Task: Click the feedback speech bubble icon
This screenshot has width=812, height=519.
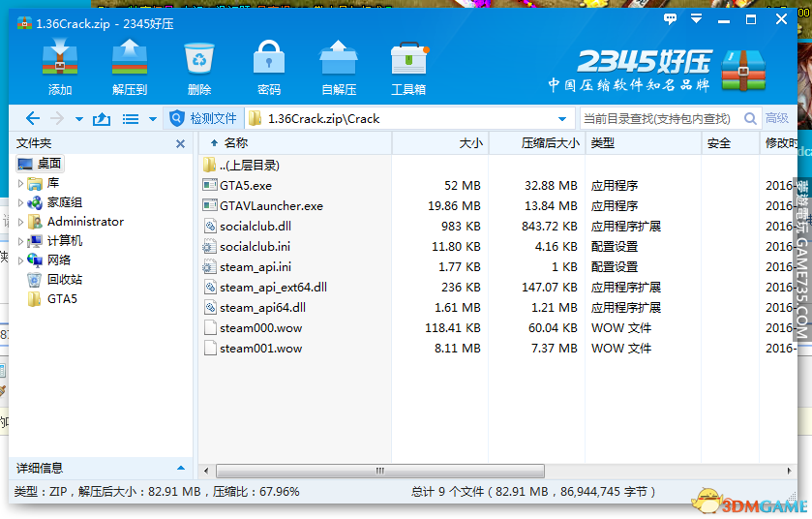Action: click(670, 19)
